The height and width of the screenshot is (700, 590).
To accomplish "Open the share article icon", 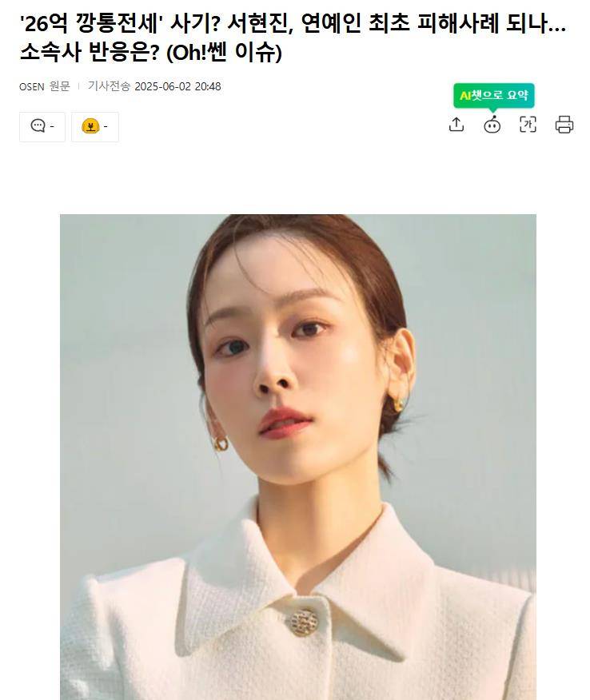I will (x=456, y=125).
